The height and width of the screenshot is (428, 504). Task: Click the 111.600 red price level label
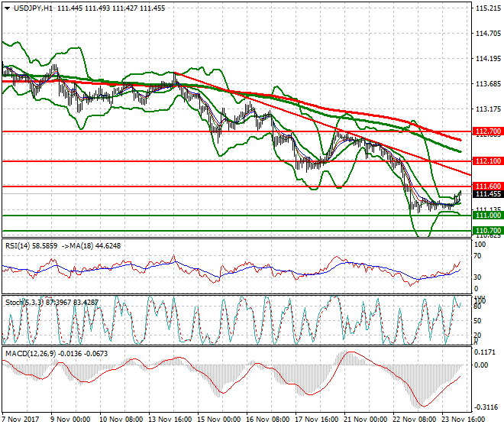tap(488, 186)
